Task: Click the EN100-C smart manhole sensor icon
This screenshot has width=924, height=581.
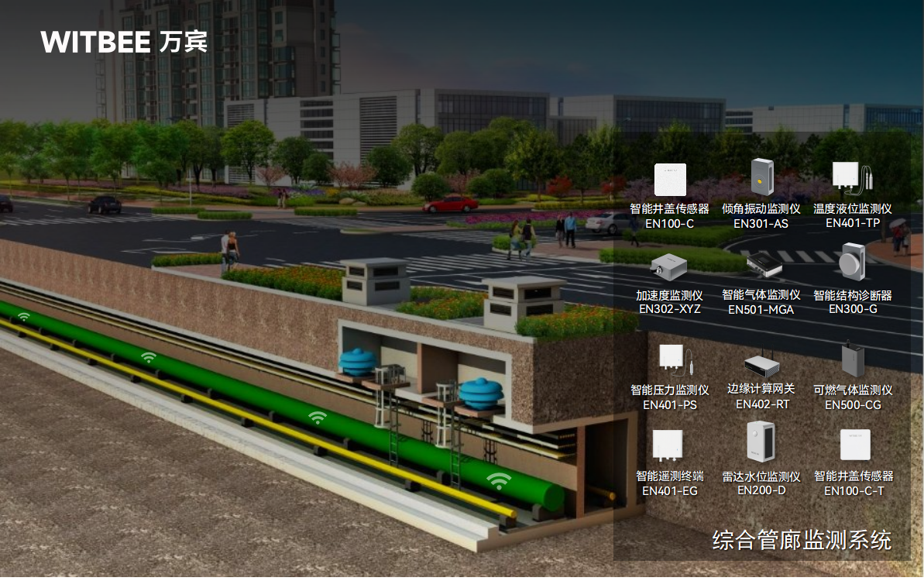Action: tap(670, 180)
